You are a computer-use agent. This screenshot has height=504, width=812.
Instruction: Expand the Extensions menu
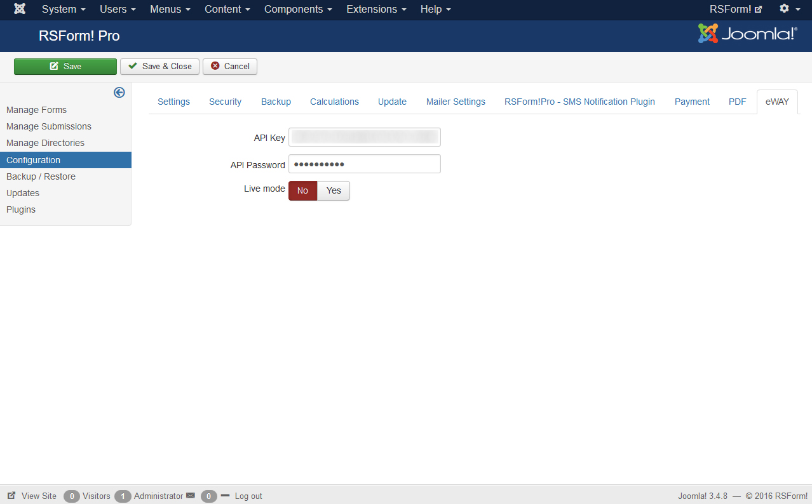376,9
